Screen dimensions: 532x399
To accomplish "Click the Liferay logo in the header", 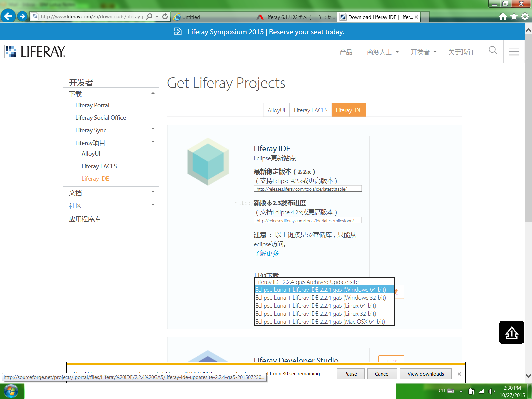I will tap(35, 51).
